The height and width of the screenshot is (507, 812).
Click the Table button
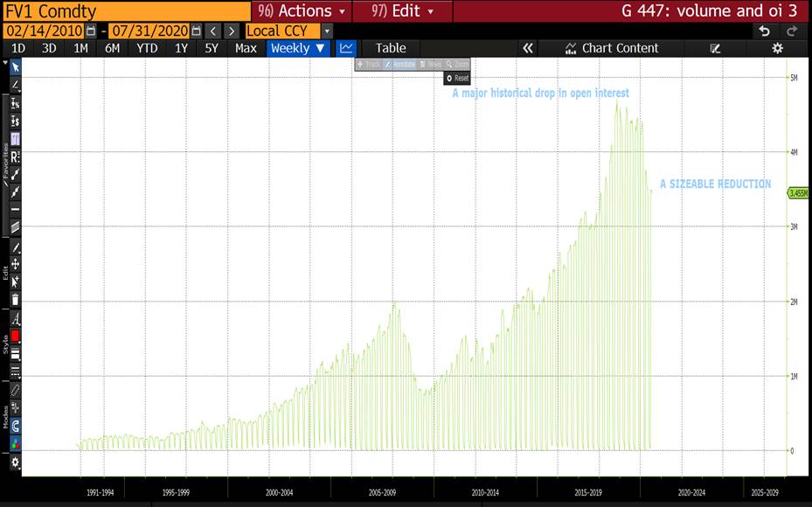click(391, 48)
